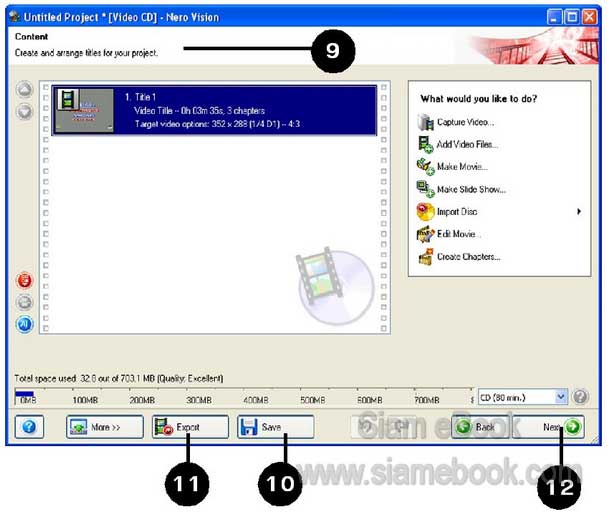Move title down with the down arrow
607x520 pixels.
[24, 112]
